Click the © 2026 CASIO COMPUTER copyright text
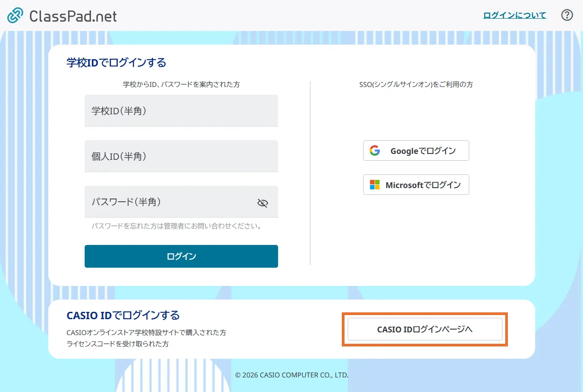This screenshot has width=583, height=392. tap(292, 375)
